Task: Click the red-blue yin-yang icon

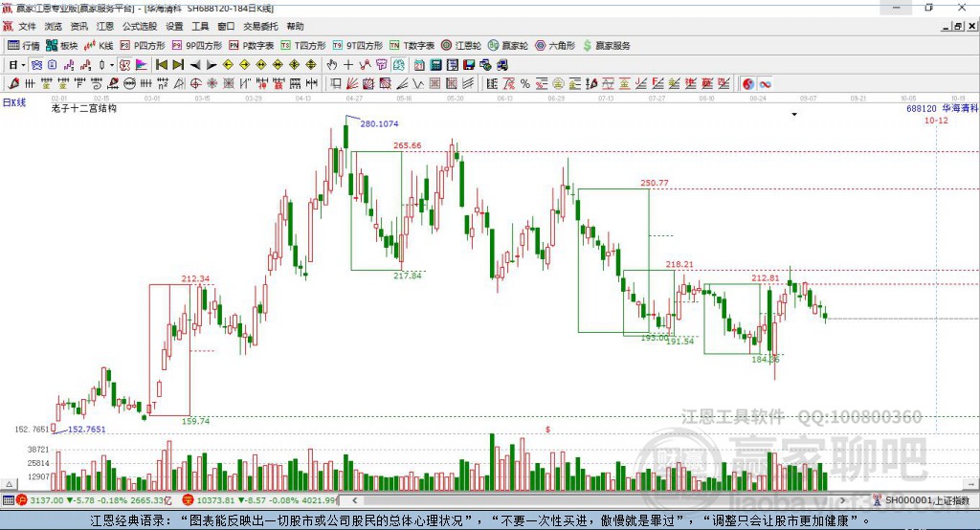Action: tap(748, 84)
